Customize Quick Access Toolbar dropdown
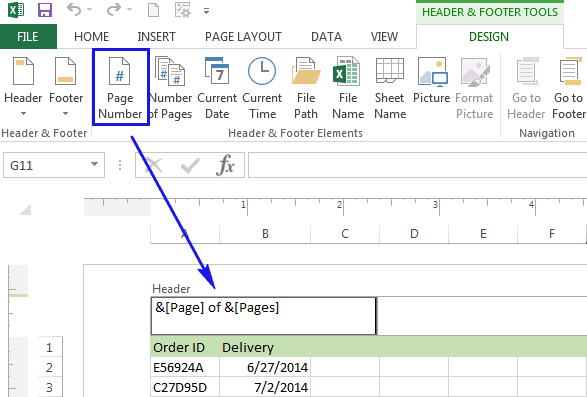This screenshot has height=397, width=587. [206, 11]
